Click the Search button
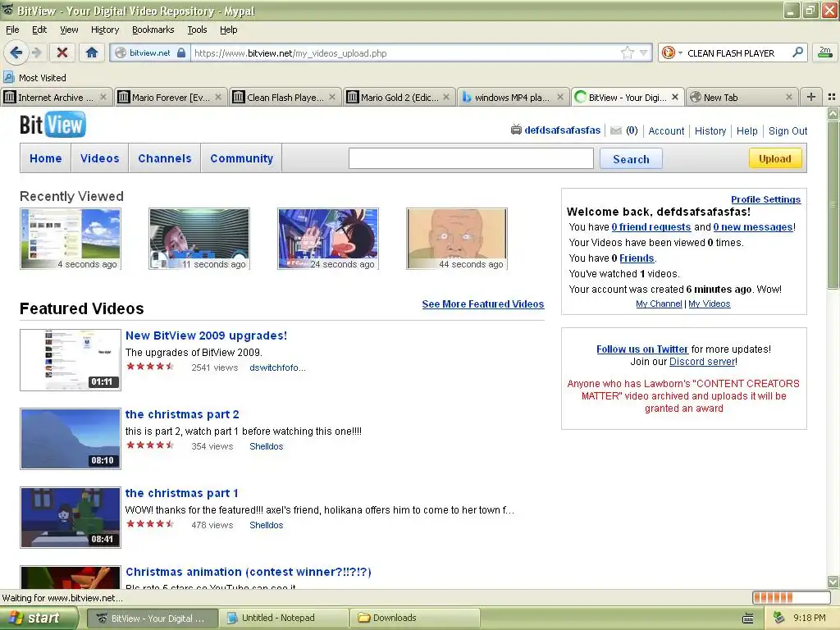This screenshot has height=630, width=840. (631, 158)
